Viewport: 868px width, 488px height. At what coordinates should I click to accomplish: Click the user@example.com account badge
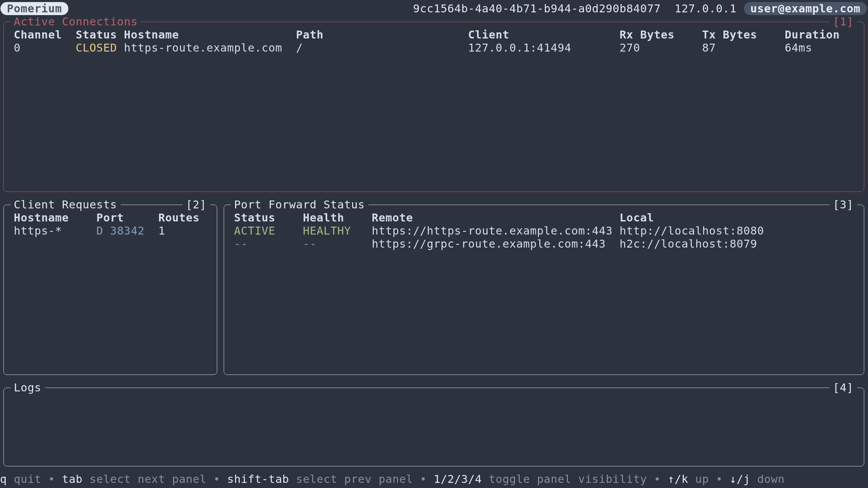click(x=805, y=8)
